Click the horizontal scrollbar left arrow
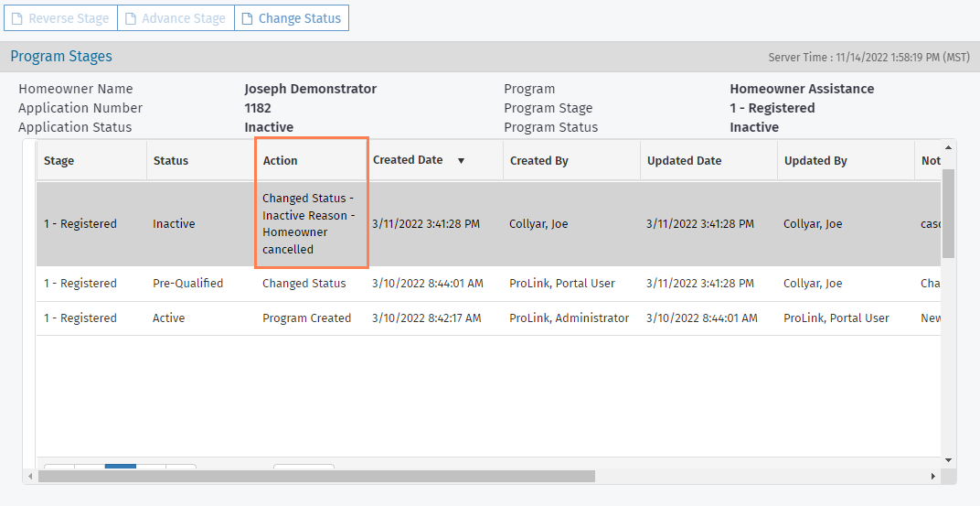This screenshot has height=506, width=980. [29, 477]
